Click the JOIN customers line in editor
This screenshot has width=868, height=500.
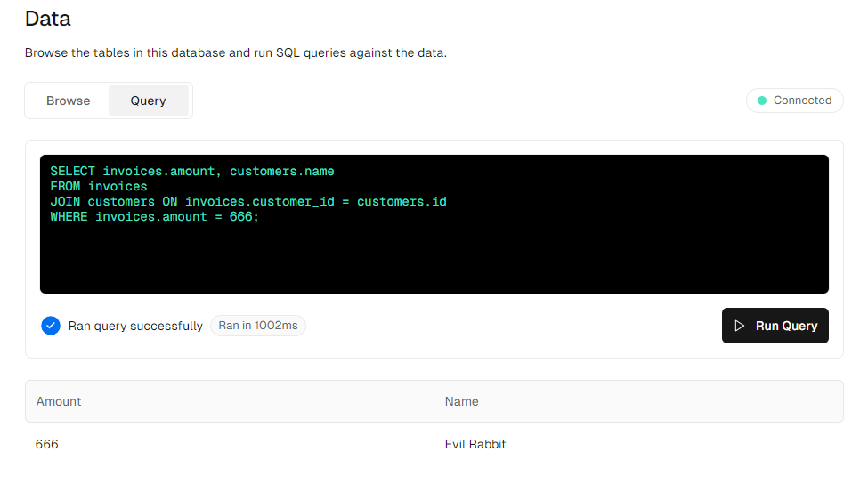point(248,201)
